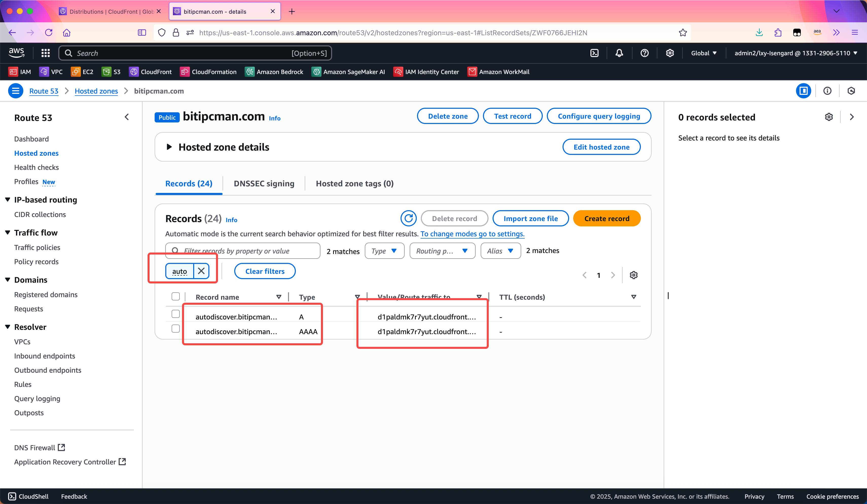Toggle the Route 53 side navigation hamburger
The image size is (867, 504).
[x=15, y=91]
